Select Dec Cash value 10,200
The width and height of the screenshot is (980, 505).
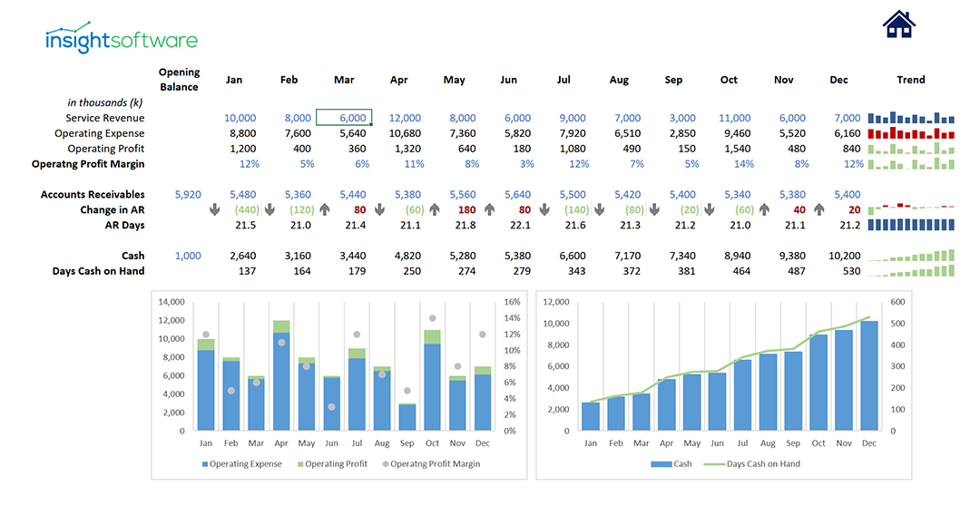[x=845, y=256]
